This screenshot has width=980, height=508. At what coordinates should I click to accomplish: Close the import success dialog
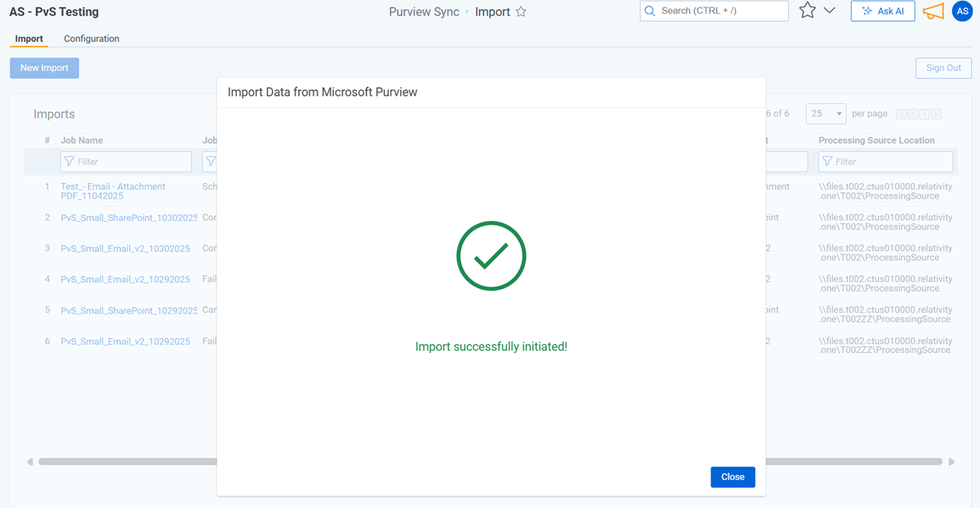[x=733, y=477]
